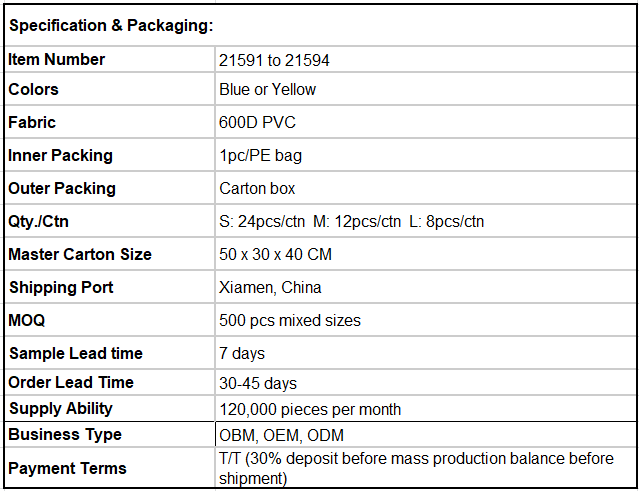The height and width of the screenshot is (491, 639).
Task: Select the Shipping Port label
Action: point(61,288)
